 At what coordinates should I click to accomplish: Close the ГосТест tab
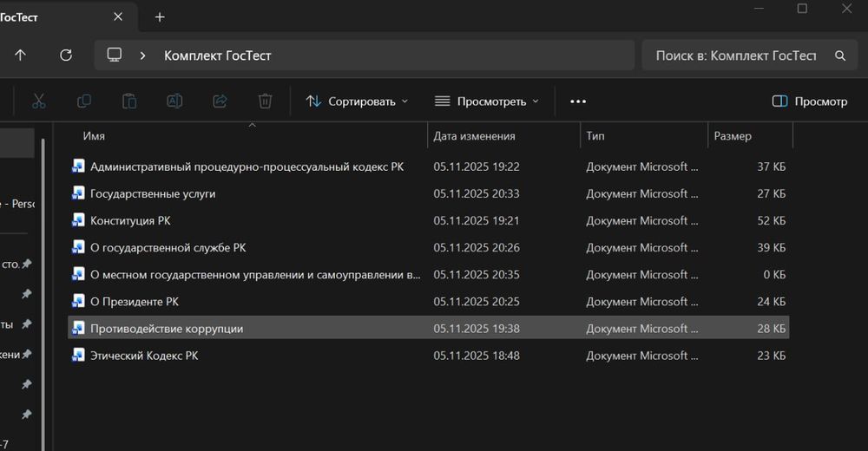[118, 16]
